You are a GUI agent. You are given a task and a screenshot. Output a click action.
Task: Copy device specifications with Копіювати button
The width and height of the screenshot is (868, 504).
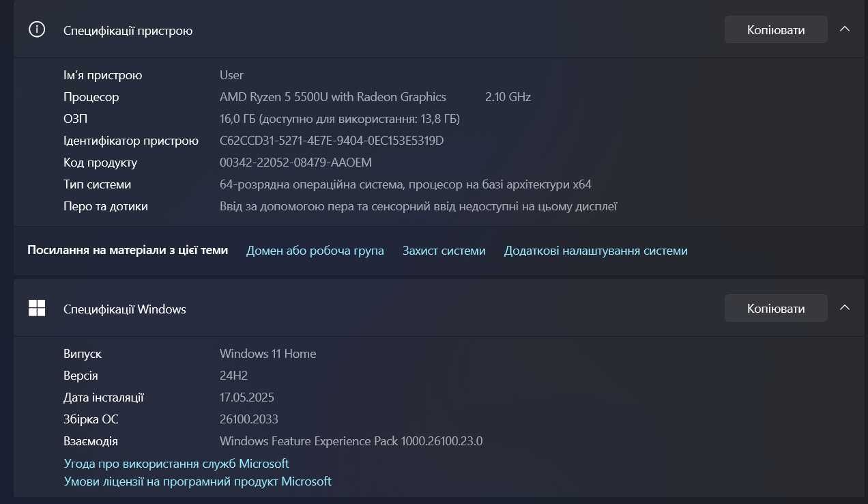pyautogui.click(x=776, y=29)
